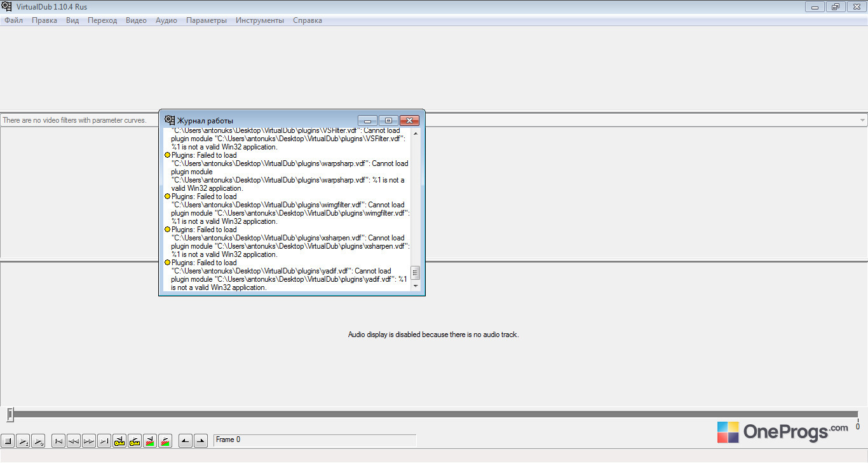Click the 'valid Win32 application.' line under warpsharp

coord(207,188)
